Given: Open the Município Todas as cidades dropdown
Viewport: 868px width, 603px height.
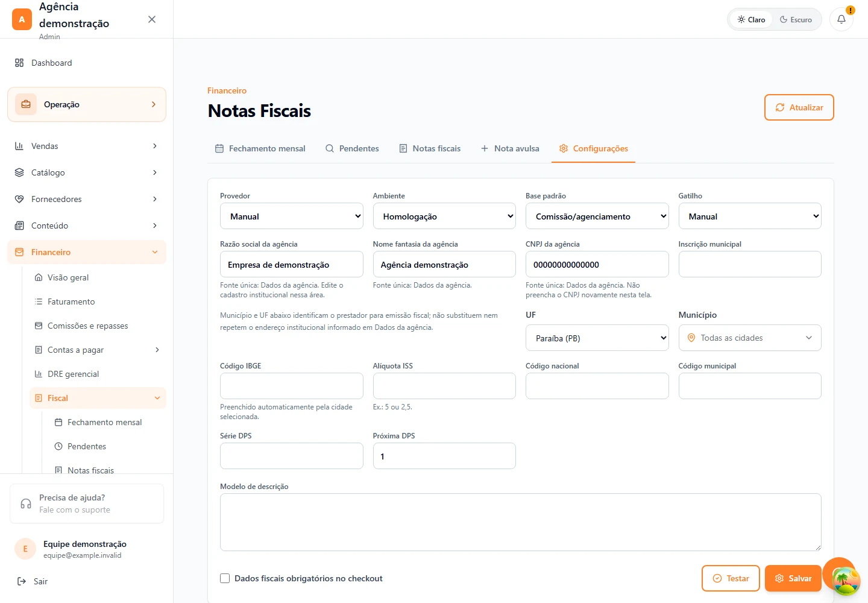Looking at the screenshot, I should tap(750, 338).
